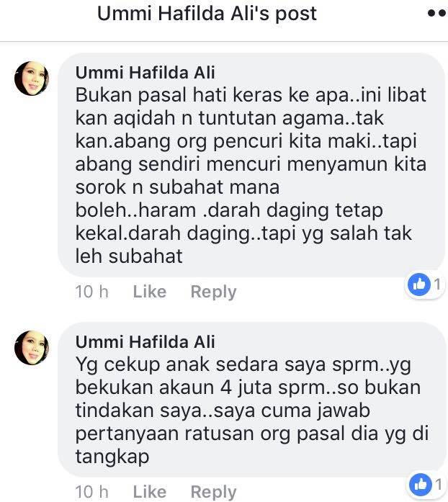This screenshot has width=448, height=502.
Task: Click '10 h' timestamp below 'tangkap' comment
Action: [92, 492]
